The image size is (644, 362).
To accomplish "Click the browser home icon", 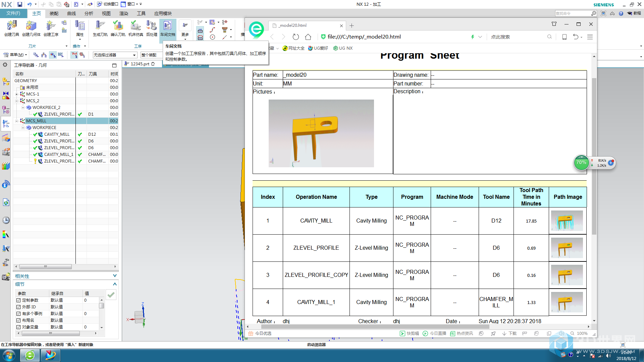I will point(308,37).
